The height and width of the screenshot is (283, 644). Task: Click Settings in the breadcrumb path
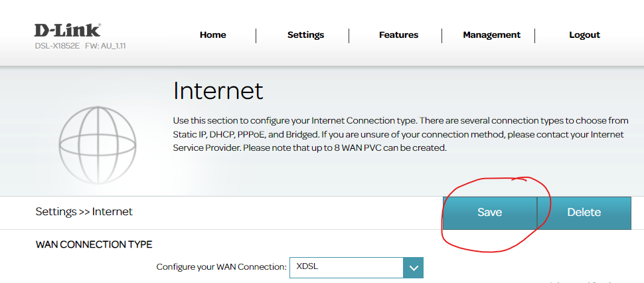click(56, 212)
